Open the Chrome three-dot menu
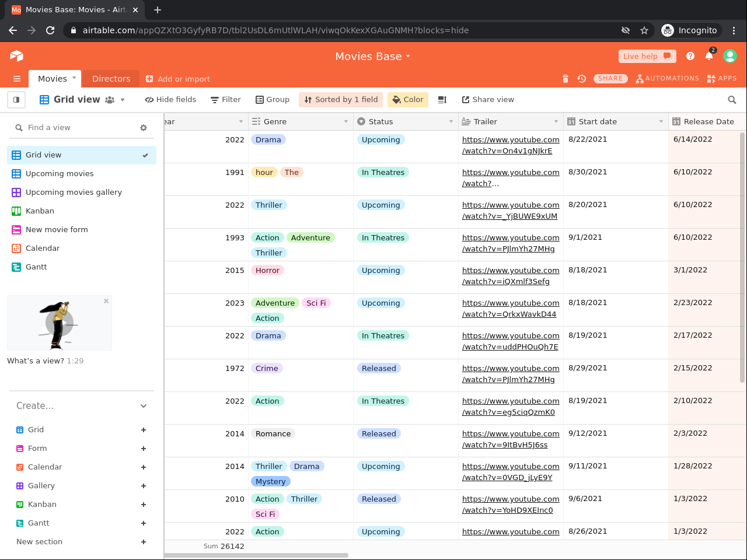Screen dimensions: 747x560 point(734,30)
